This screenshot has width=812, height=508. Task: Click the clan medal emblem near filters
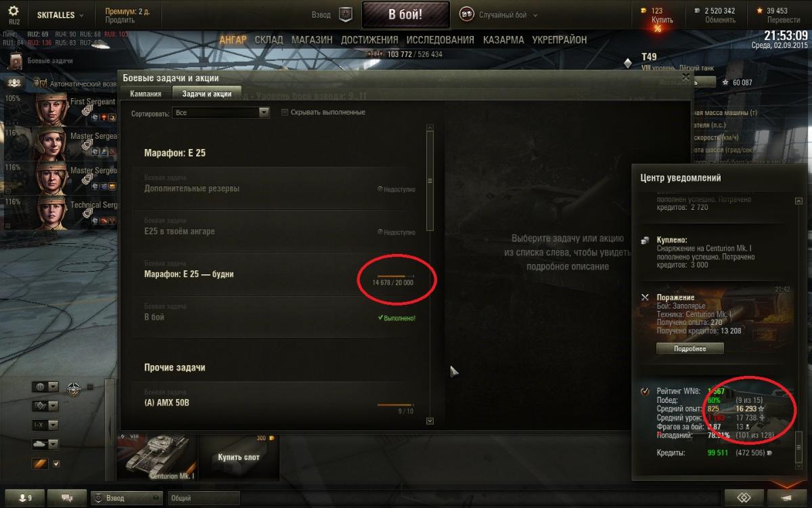tap(74, 389)
